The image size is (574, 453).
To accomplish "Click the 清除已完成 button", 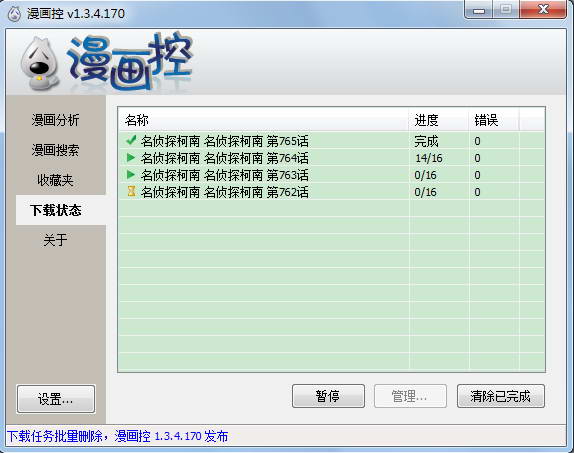I will 501,396.
